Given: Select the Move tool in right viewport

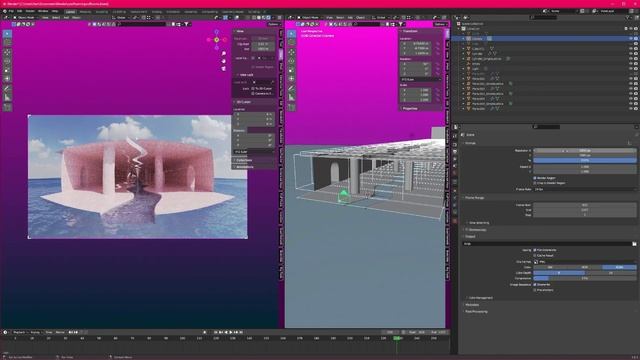Looking at the screenshot, I should [291, 53].
